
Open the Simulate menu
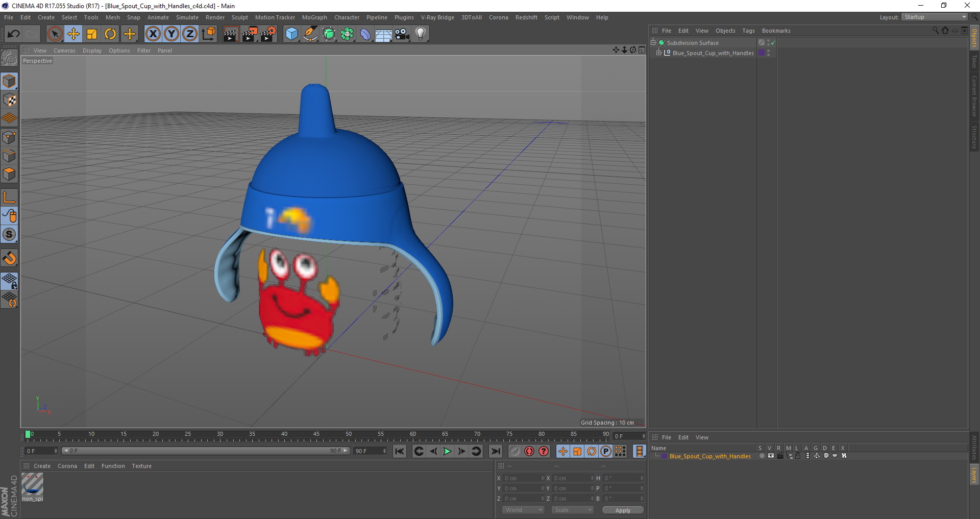coord(187,17)
